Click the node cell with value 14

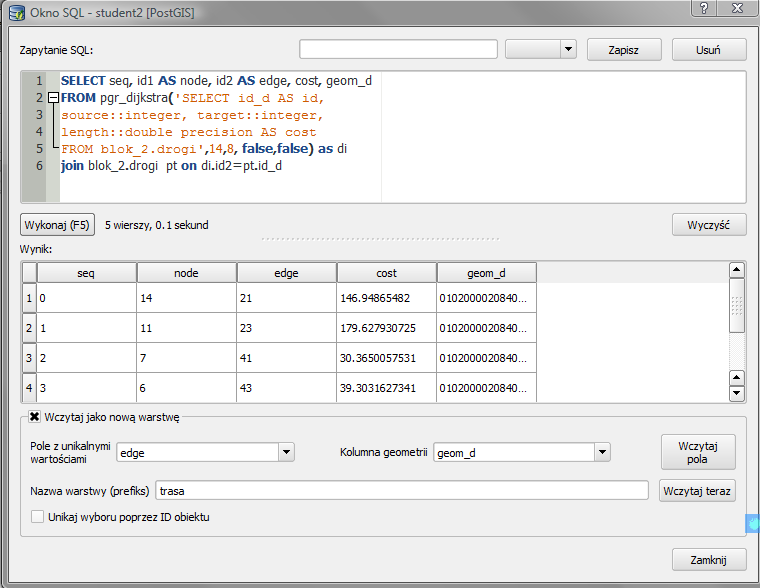[x=187, y=298]
